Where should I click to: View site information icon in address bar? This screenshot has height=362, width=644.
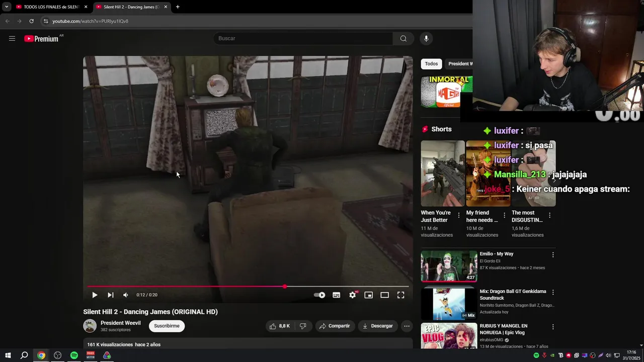click(46, 21)
